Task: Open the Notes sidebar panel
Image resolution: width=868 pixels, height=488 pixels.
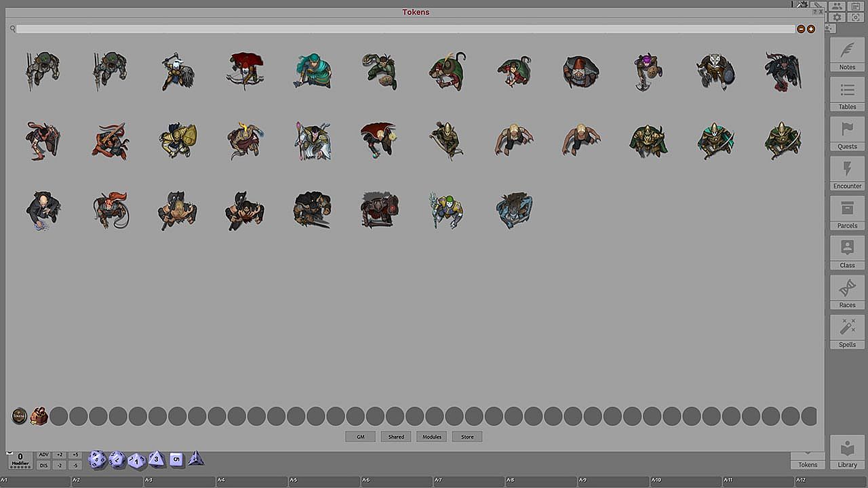Action: pyautogui.click(x=847, y=54)
